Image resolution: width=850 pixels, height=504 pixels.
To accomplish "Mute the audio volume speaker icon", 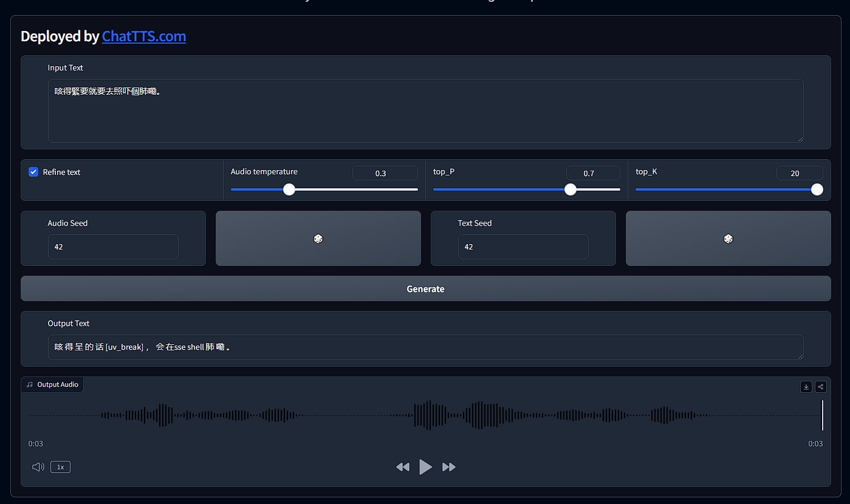I will pyautogui.click(x=38, y=467).
